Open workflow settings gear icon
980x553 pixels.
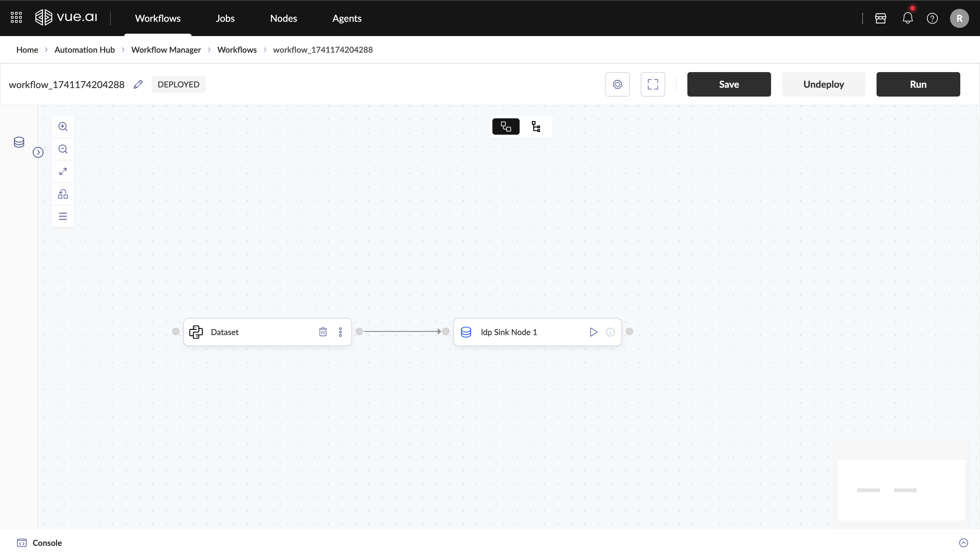617,84
